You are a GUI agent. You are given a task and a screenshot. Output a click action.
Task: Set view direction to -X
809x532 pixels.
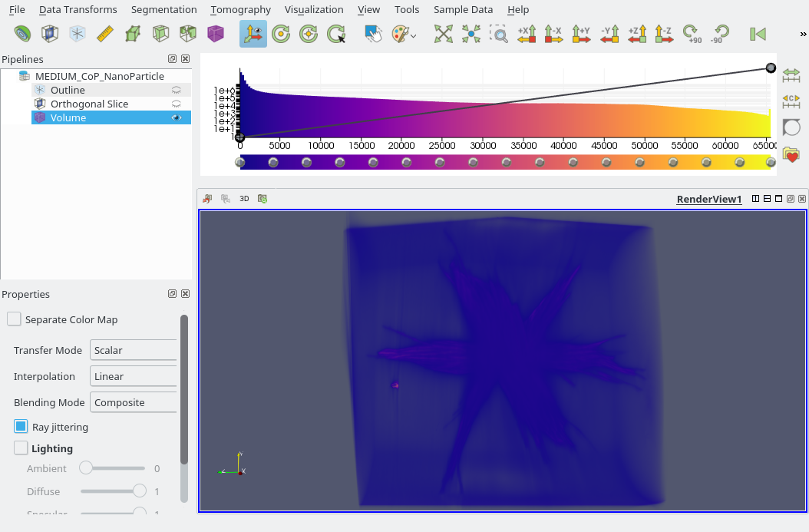554,34
